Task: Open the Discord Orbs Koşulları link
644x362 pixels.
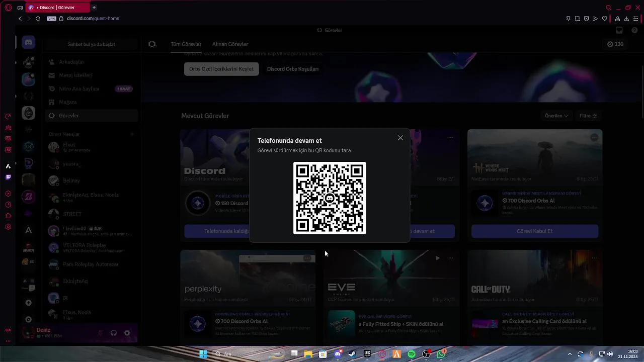Action: [x=293, y=69]
